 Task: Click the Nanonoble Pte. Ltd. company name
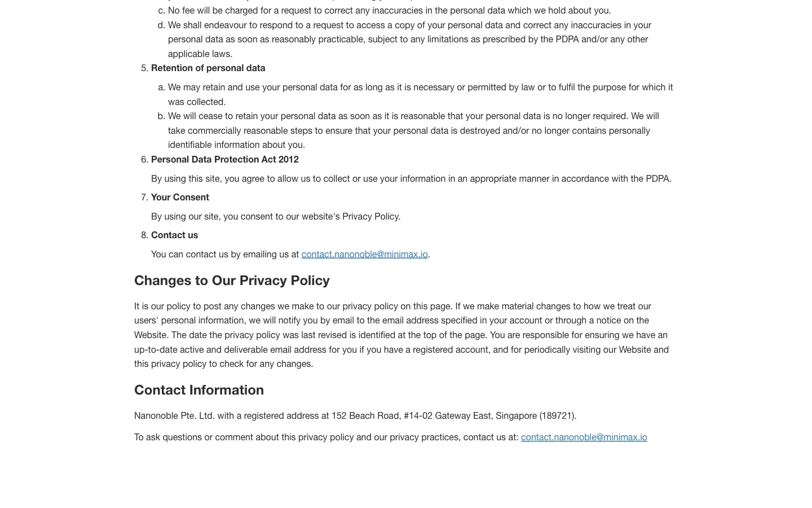(174, 415)
